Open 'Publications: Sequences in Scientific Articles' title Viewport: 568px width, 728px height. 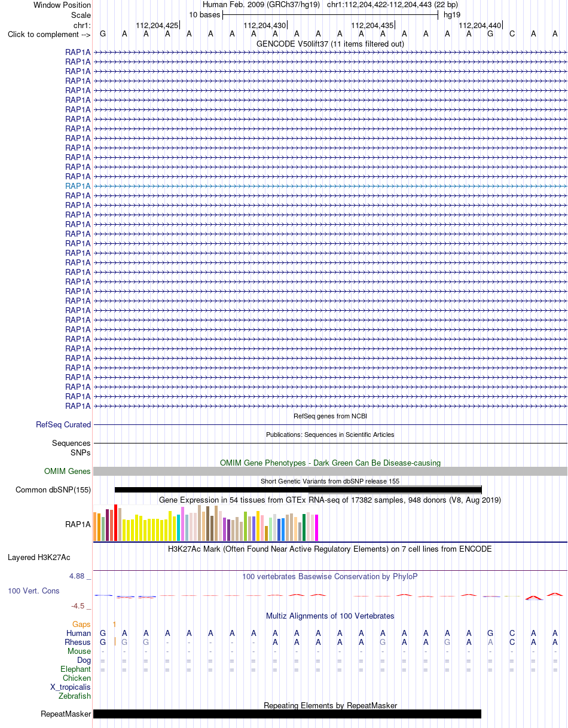(330, 435)
